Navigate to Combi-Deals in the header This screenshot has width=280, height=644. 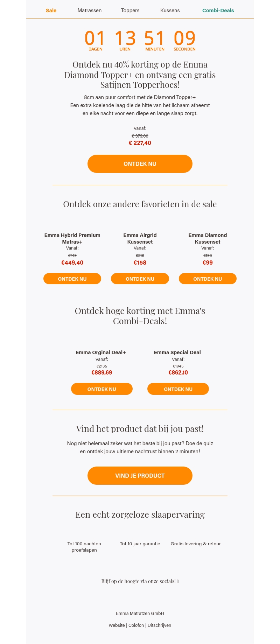(218, 10)
